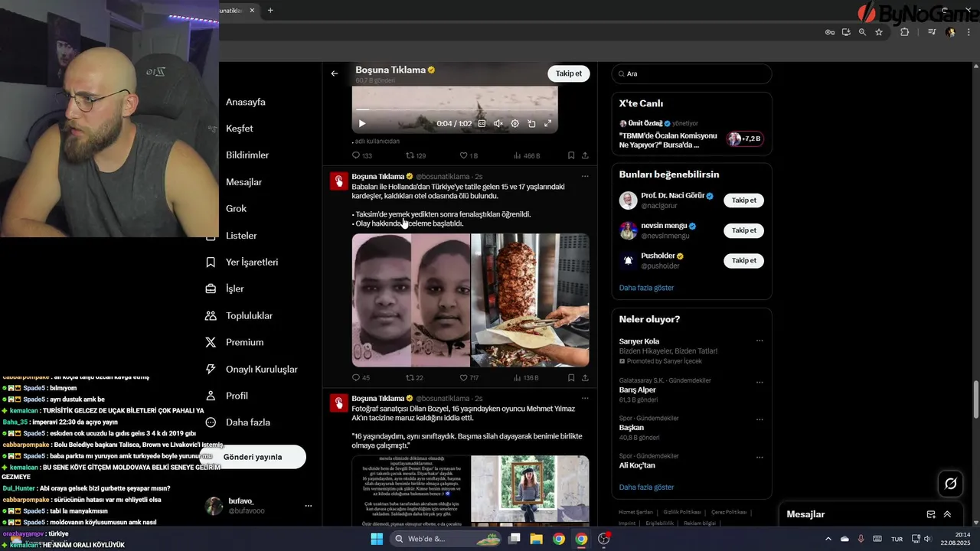
Task: Open İşler briefcase icon
Action: [x=211, y=289]
